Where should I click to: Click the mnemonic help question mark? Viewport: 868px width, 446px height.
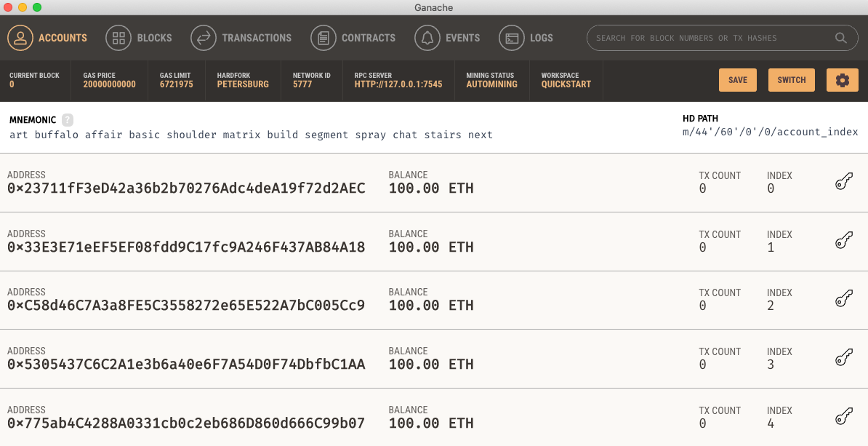68,119
